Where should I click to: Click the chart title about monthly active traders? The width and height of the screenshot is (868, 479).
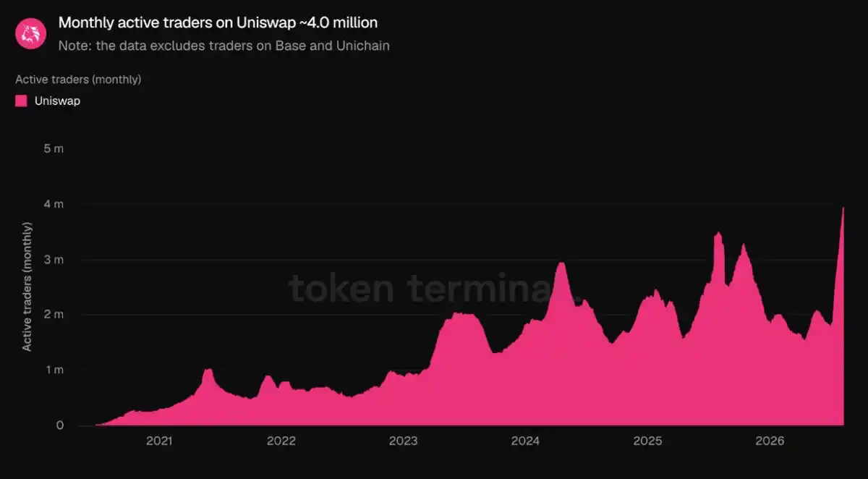[218, 22]
